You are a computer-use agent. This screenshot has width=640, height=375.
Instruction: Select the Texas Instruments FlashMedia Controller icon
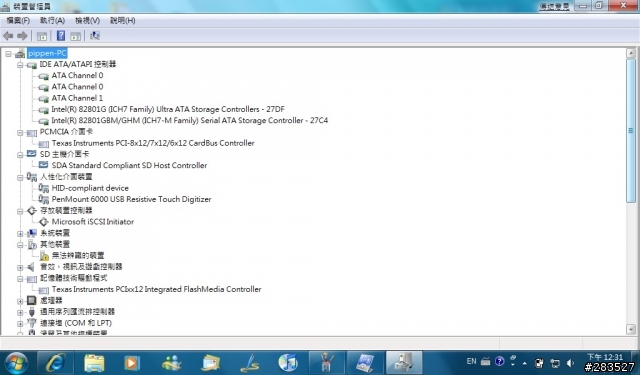[43, 290]
